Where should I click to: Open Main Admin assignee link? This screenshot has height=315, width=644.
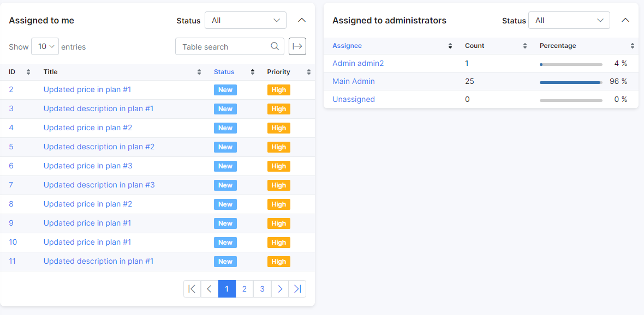pyautogui.click(x=353, y=81)
